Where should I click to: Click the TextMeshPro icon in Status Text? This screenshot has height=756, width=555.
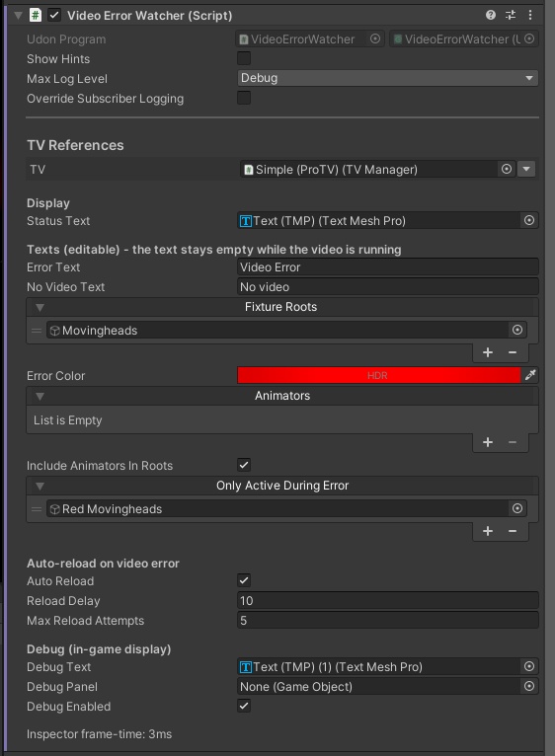click(x=246, y=221)
